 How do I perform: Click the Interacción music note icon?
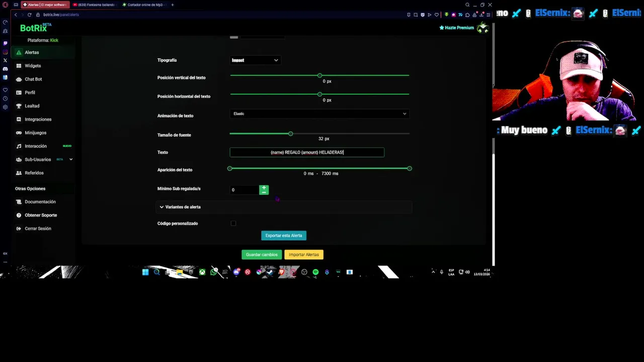click(19, 146)
